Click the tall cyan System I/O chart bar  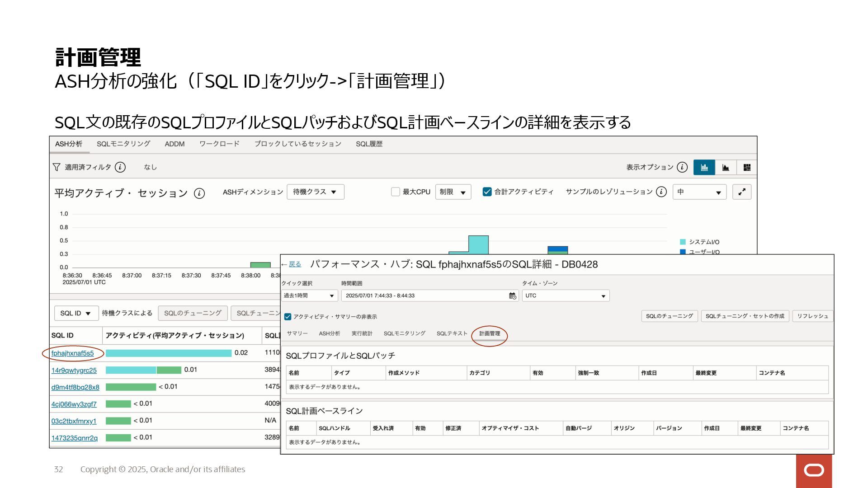coord(478,245)
